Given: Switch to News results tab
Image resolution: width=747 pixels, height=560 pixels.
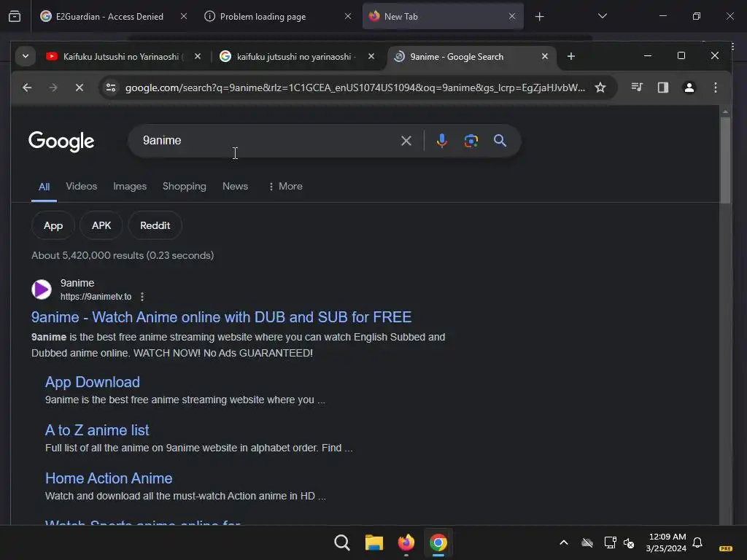Looking at the screenshot, I should [x=235, y=186].
